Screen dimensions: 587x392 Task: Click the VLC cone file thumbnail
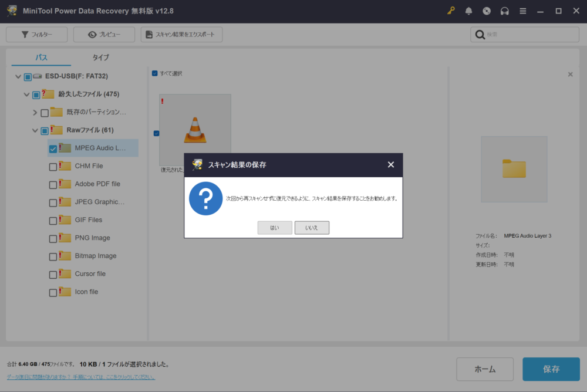pos(195,130)
